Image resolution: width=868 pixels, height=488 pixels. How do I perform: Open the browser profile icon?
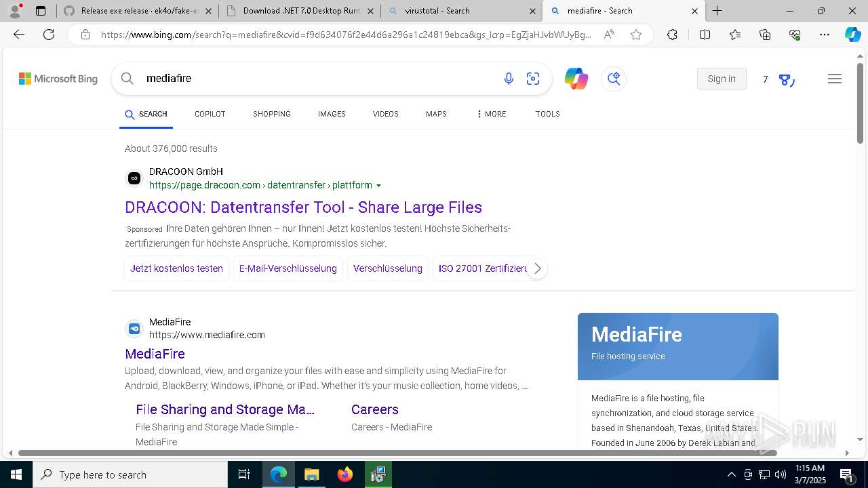pos(15,10)
